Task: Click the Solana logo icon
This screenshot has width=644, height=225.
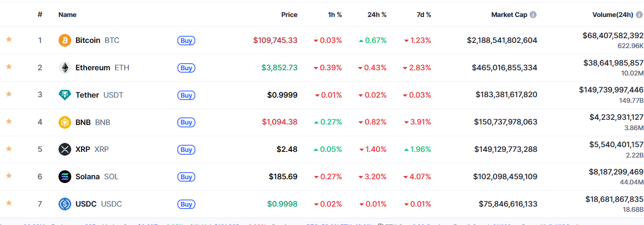Action: tap(65, 177)
